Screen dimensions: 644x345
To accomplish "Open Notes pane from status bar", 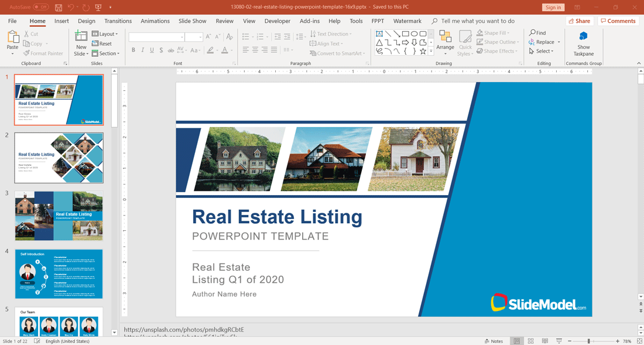I will [494, 341].
